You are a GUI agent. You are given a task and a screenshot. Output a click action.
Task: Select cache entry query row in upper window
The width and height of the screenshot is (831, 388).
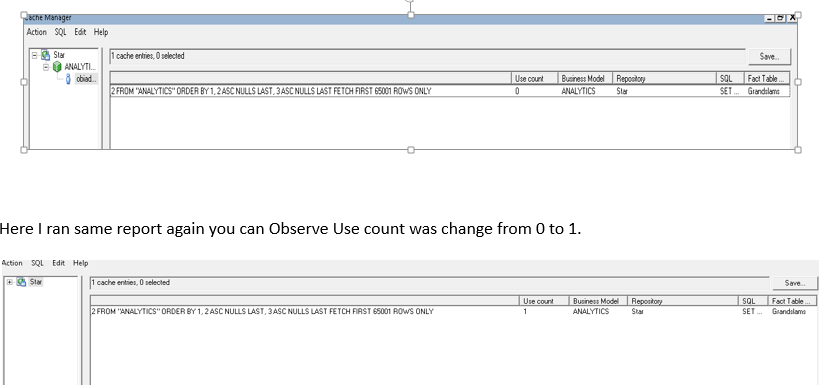tap(449, 91)
